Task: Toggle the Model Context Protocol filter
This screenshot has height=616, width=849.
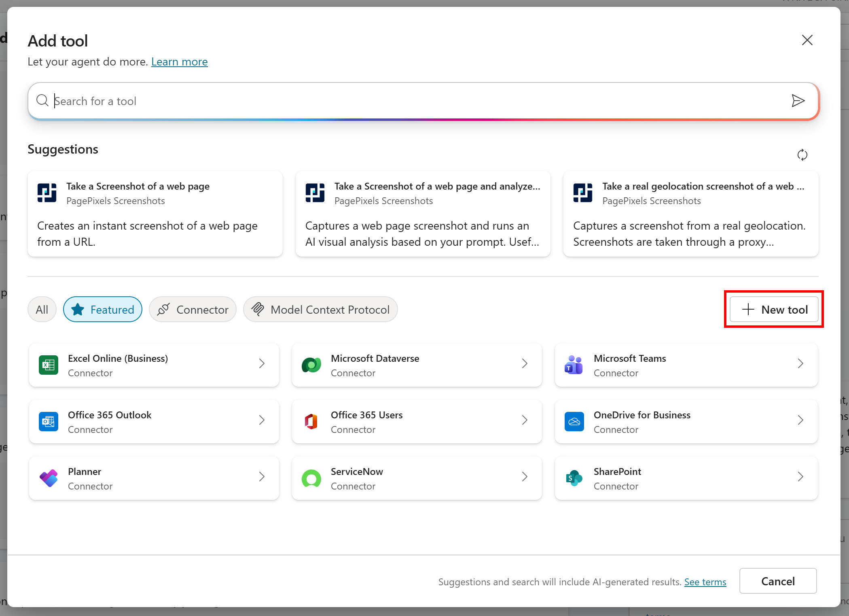Action: point(320,309)
